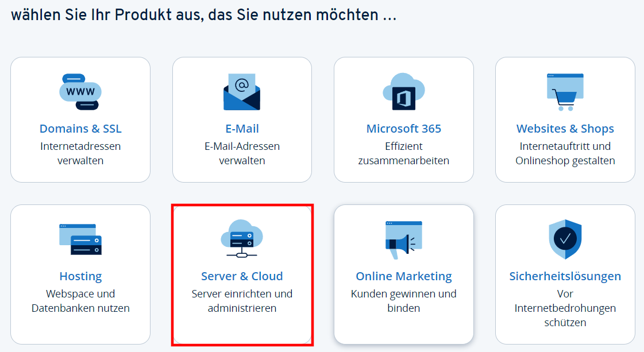Viewport: 644px width, 352px height.
Task: Select the Server & Cloud heading
Action: point(242,276)
